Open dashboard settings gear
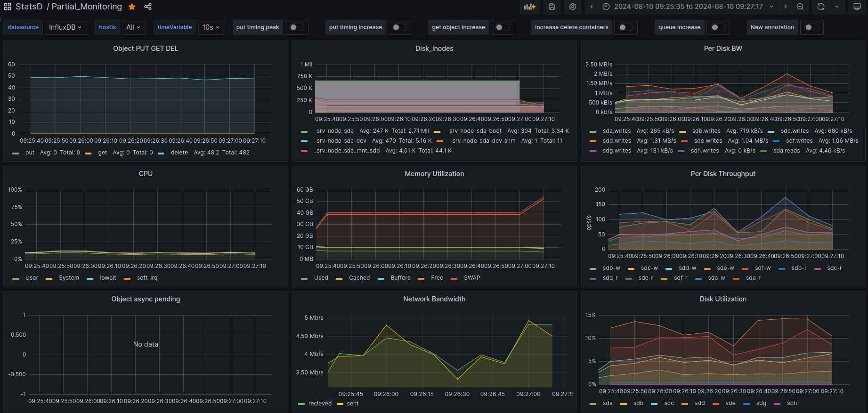 (573, 7)
